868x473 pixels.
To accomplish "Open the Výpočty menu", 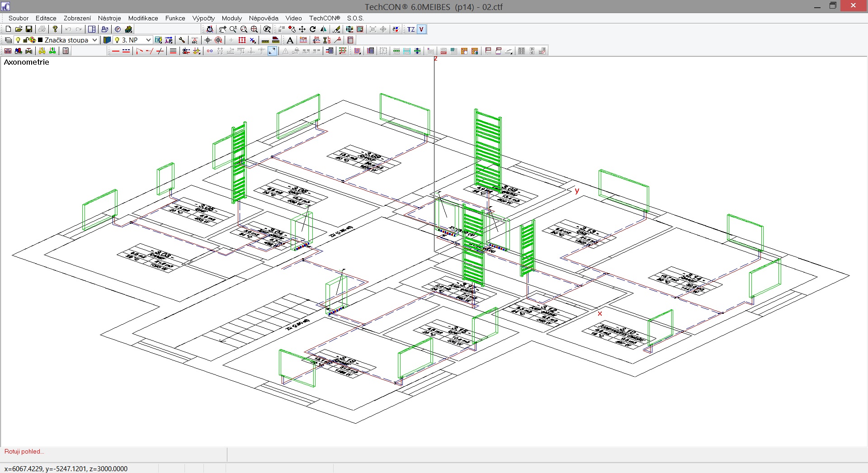I will click(203, 18).
